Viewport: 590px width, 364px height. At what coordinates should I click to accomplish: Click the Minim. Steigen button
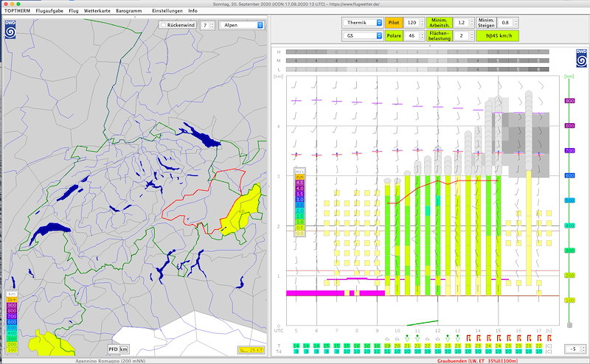(486, 23)
